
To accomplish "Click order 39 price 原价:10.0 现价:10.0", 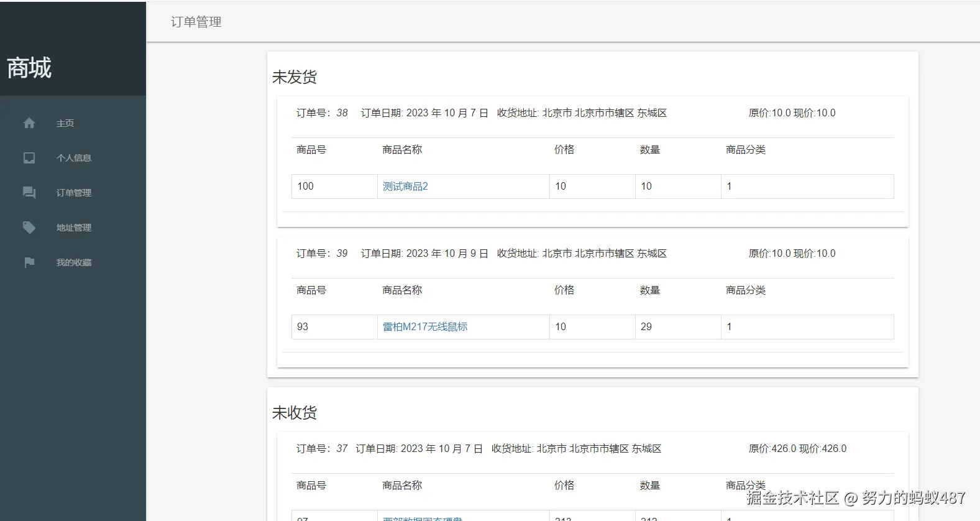I will point(792,254).
